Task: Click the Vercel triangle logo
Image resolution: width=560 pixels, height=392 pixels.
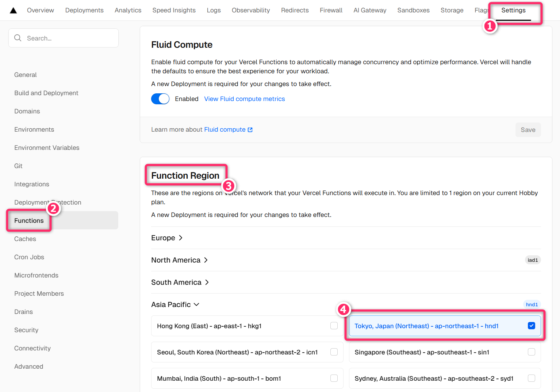Action: [x=13, y=10]
